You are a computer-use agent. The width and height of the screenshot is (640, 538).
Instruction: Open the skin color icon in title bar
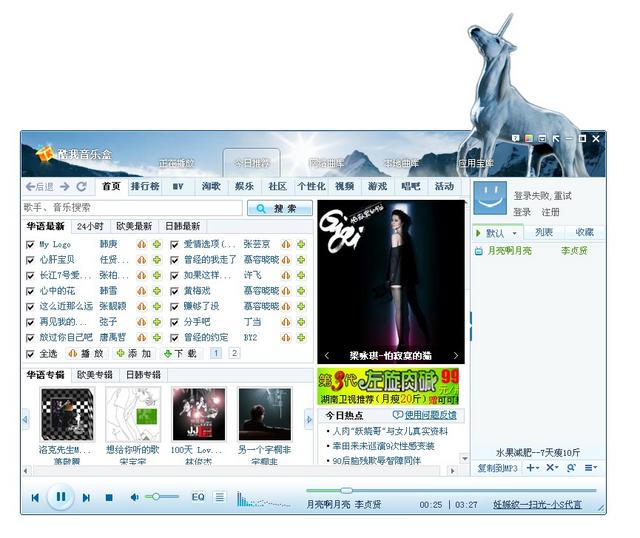[529, 138]
